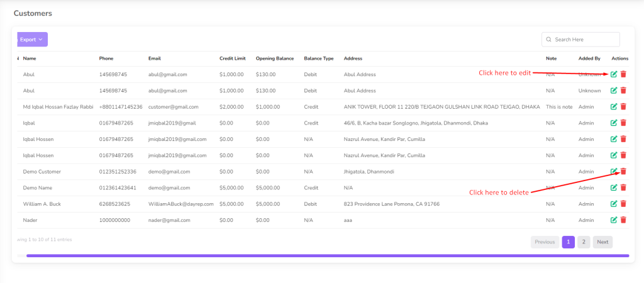Delete William A. Buck's record
644x283 pixels.
click(x=623, y=204)
